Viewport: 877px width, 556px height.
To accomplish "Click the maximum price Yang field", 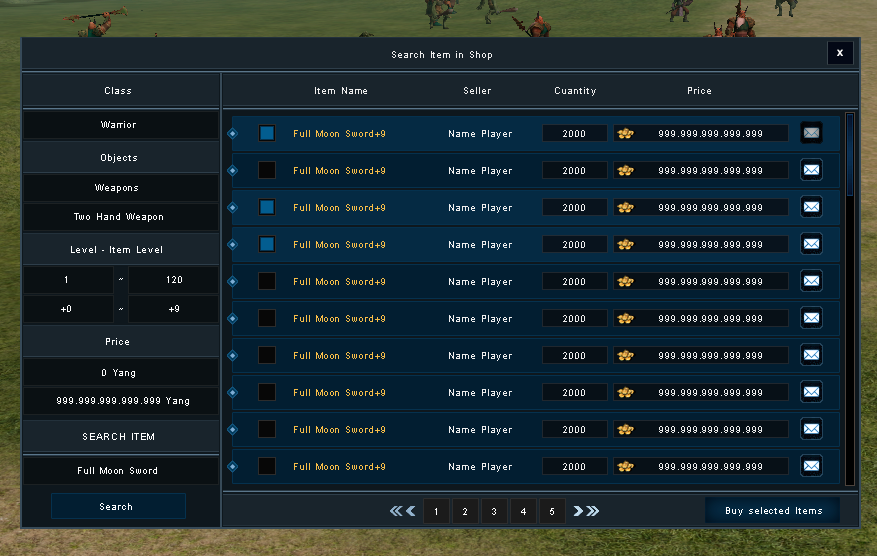I will pos(121,401).
